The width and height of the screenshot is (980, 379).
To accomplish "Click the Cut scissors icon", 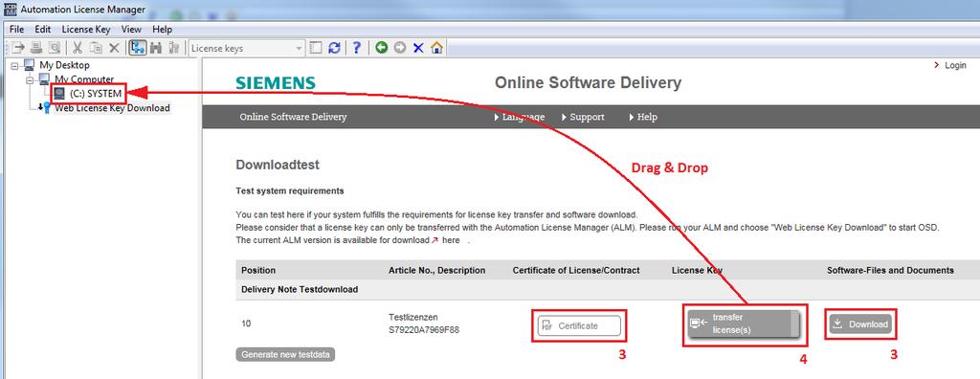I will pos(78,48).
